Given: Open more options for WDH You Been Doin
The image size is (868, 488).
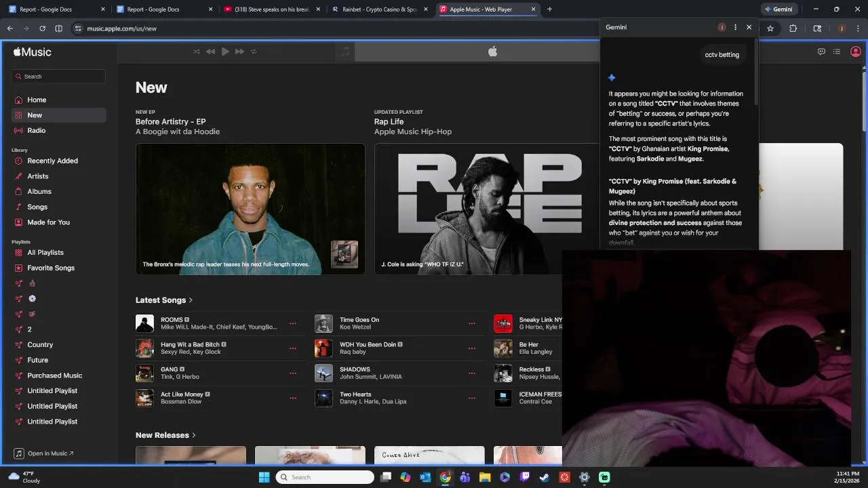Looking at the screenshot, I should coord(472,348).
